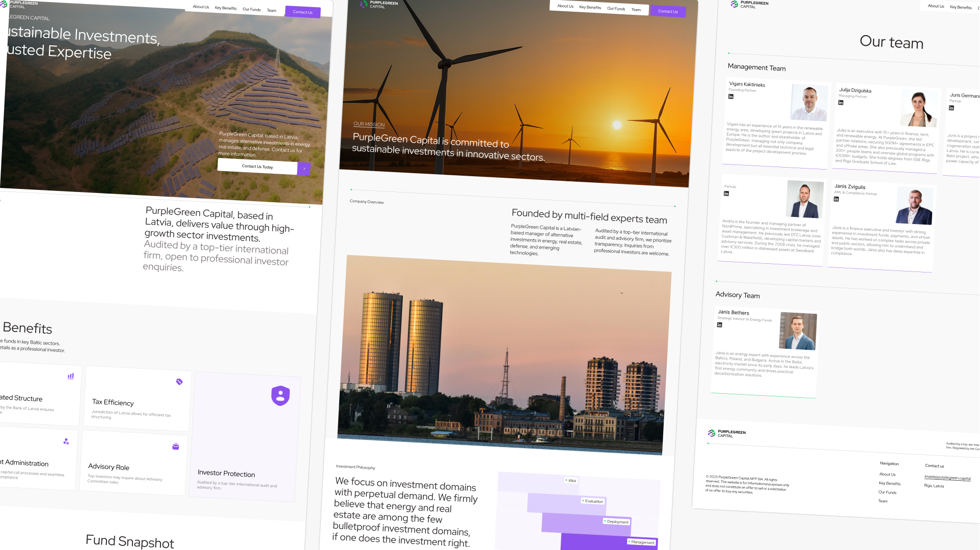Image resolution: width=980 pixels, height=550 pixels.
Task: Open Janis Bethers' LinkedIn icon
Action: [720, 325]
